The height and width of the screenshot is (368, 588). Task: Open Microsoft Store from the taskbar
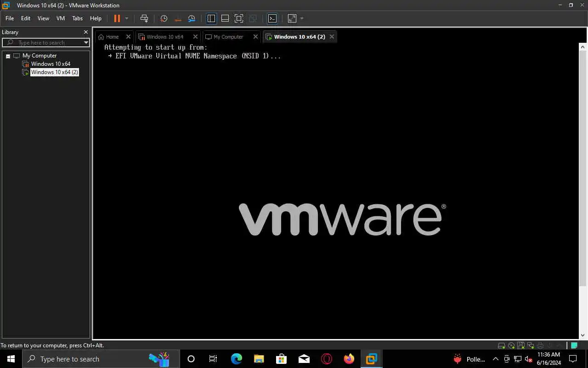tap(281, 359)
